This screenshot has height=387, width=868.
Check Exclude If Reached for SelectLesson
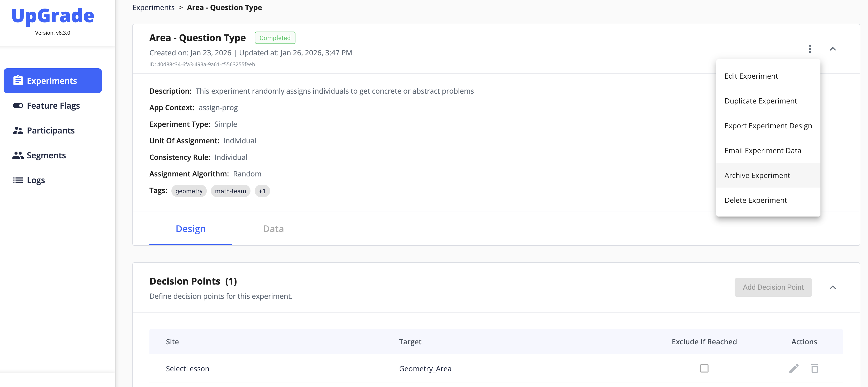pos(704,368)
